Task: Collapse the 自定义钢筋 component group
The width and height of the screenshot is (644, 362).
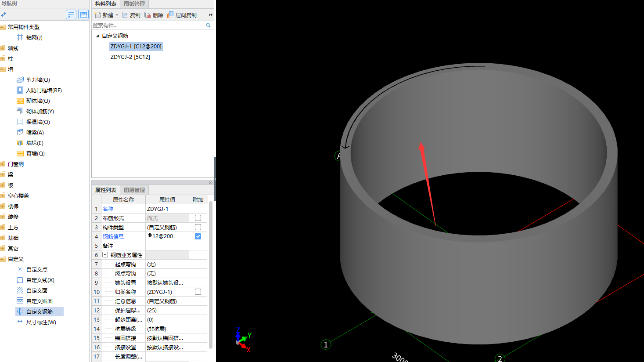Action: pos(97,36)
